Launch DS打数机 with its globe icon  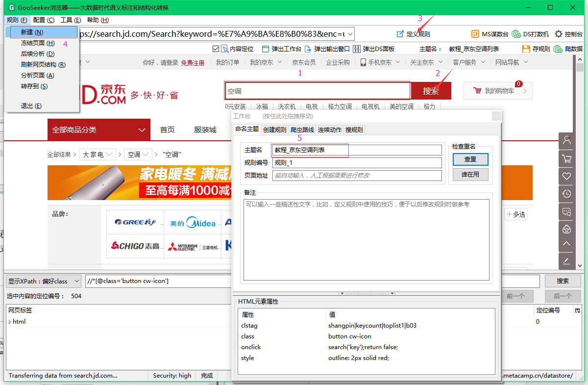click(x=516, y=34)
